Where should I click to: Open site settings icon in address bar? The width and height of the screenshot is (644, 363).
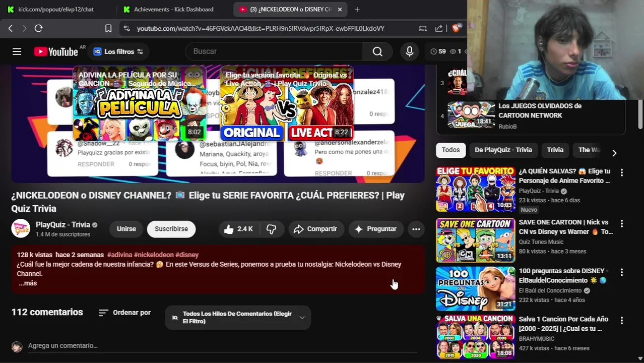tap(126, 29)
